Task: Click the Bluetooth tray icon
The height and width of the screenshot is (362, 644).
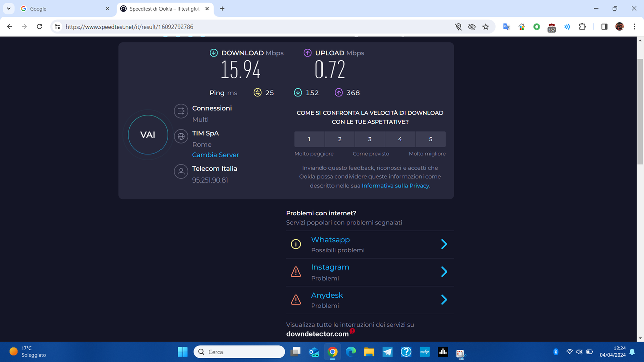Action: pyautogui.click(x=556, y=352)
